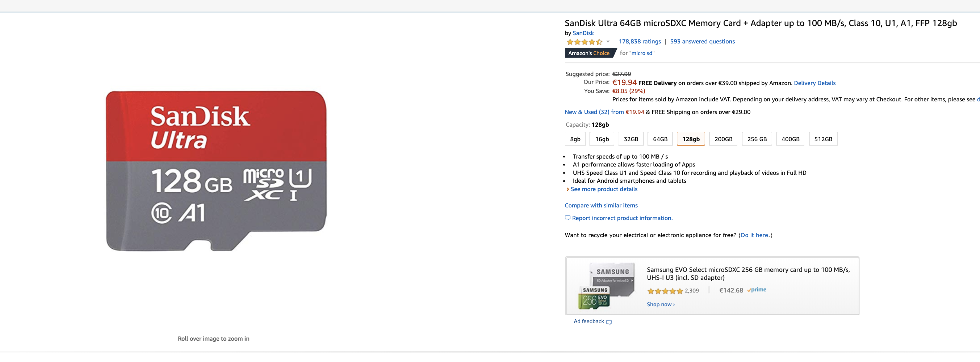Viewport: 980px width, 362px height.
Task: Open the 593 answered questions link
Action: click(702, 41)
